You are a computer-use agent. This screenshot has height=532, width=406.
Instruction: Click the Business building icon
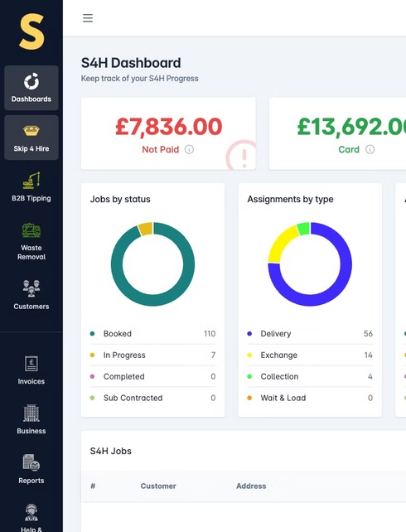click(x=31, y=413)
